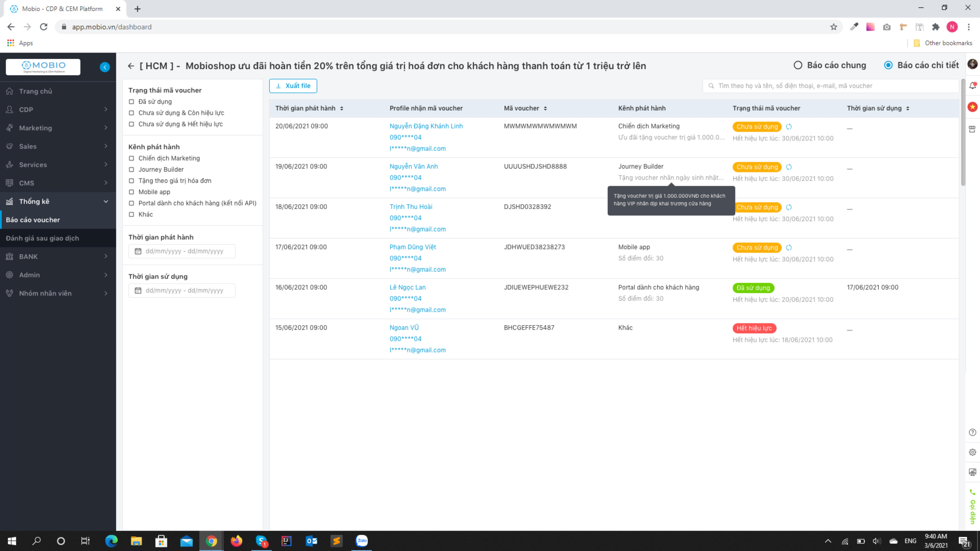Screen dimensions: 980x551
Task: Check Chưa sử dụng & Hết hiệu lực
Action: [x=131, y=124]
